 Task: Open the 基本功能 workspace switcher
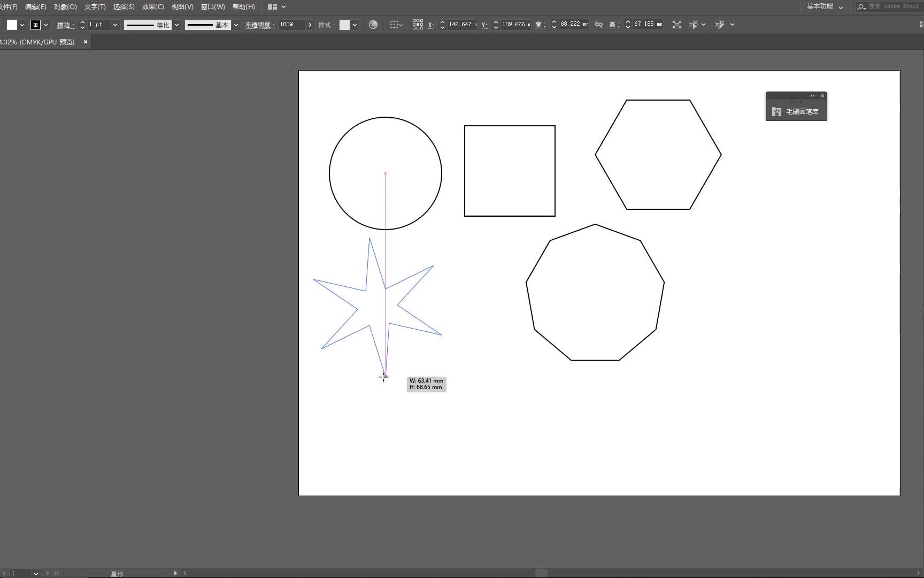(825, 7)
